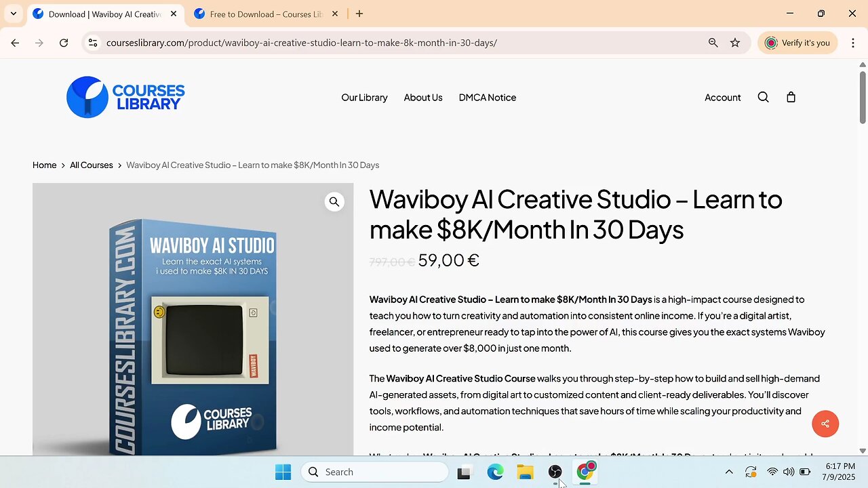Close the Waviboy AI Creative tab
The width and height of the screenshot is (868, 488).
[x=174, y=14]
